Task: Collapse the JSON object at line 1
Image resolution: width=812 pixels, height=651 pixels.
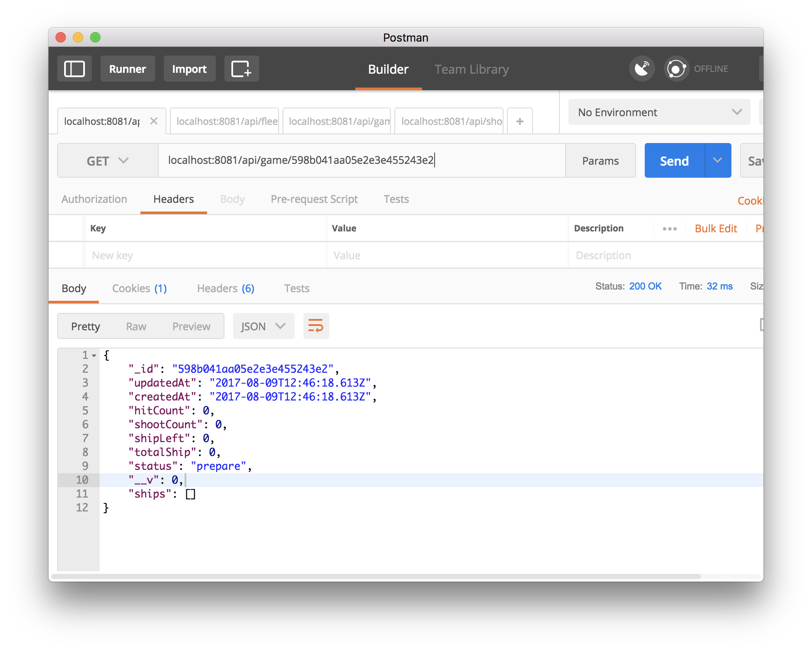Action: click(x=94, y=355)
